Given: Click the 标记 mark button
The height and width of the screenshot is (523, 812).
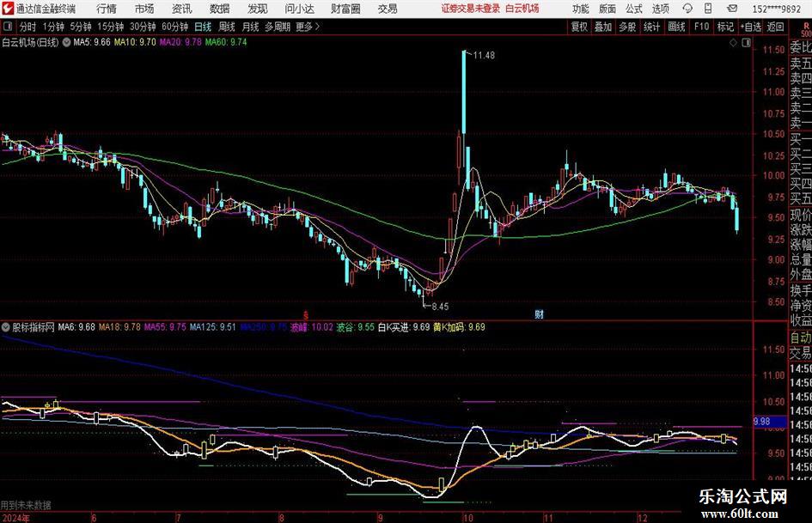Looking at the screenshot, I should click(725, 27).
